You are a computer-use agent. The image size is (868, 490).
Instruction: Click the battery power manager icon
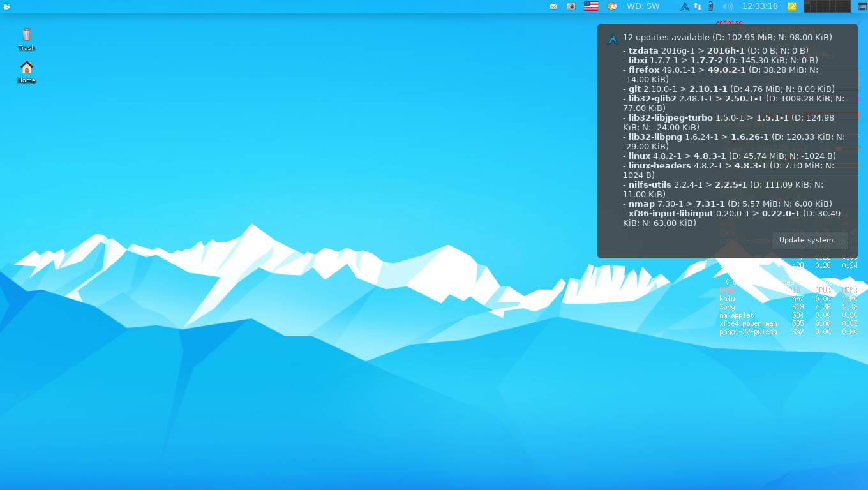pyautogui.click(x=710, y=6)
